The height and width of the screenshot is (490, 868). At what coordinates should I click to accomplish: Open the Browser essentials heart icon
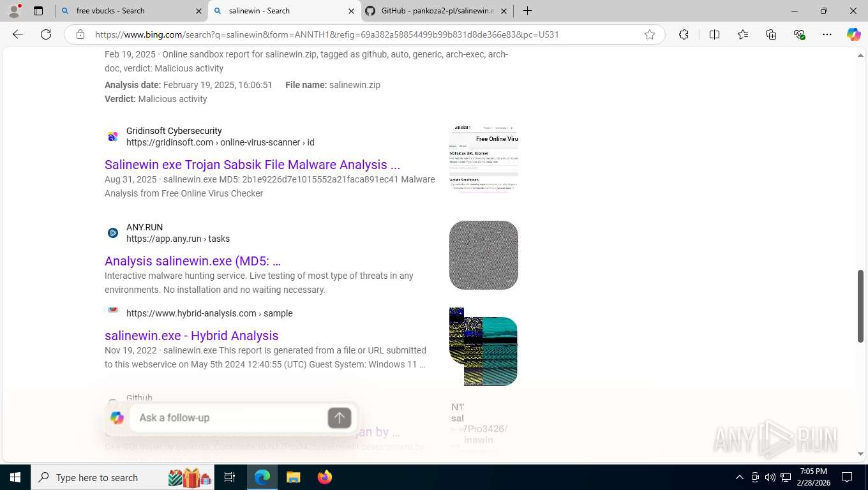[x=799, y=34]
